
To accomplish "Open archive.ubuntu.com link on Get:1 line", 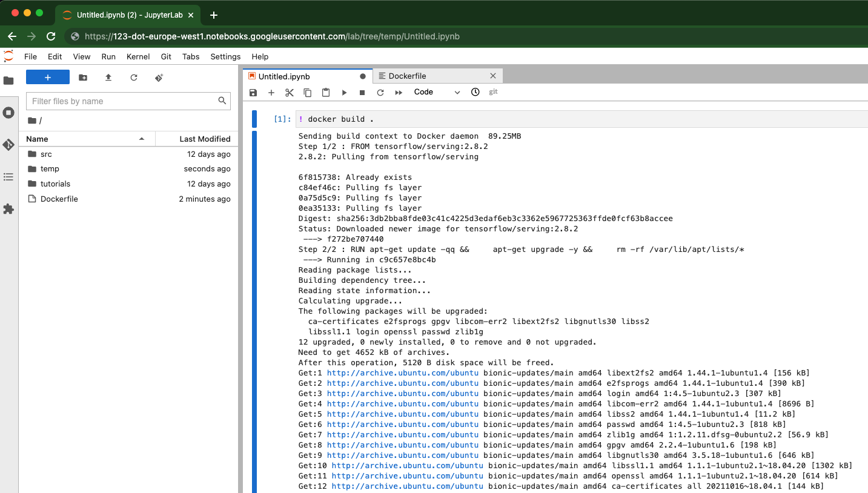I will click(403, 373).
